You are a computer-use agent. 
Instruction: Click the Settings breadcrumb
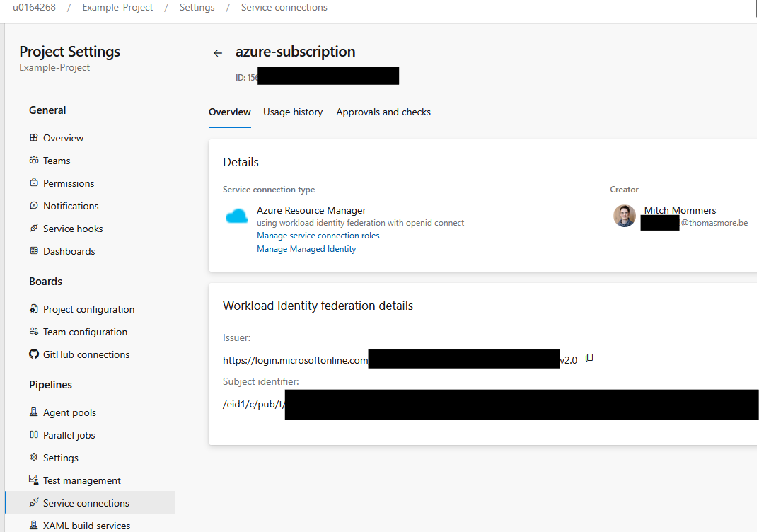[197, 7]
